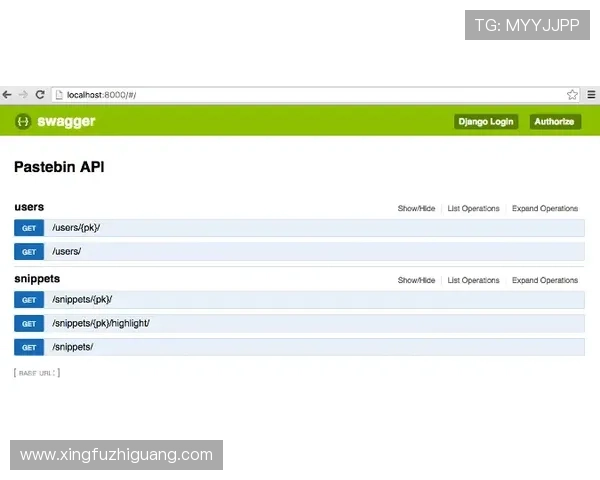Click the browser forward arrow
This screenshot has width=600, height=480.
(x=23, y=95)
